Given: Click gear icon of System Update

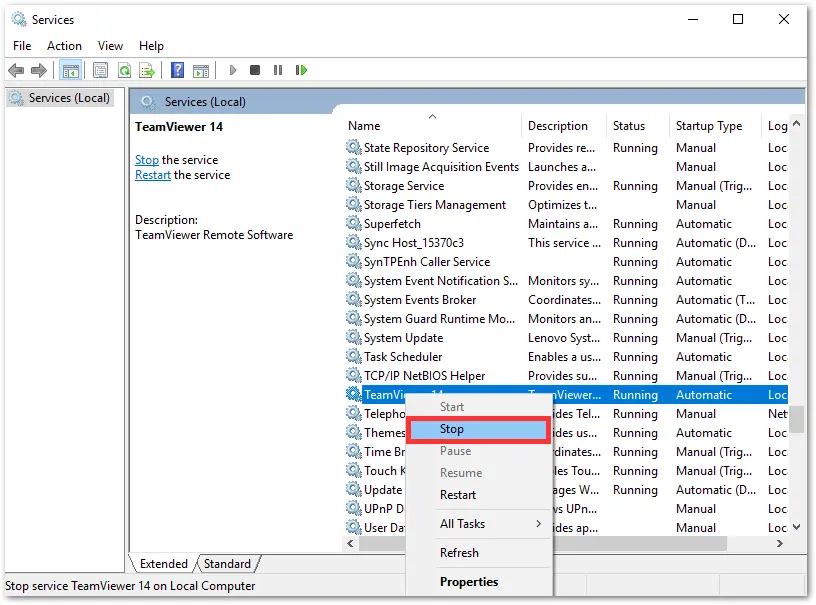Looking at the screenshot, I should [x=354, y=337].
